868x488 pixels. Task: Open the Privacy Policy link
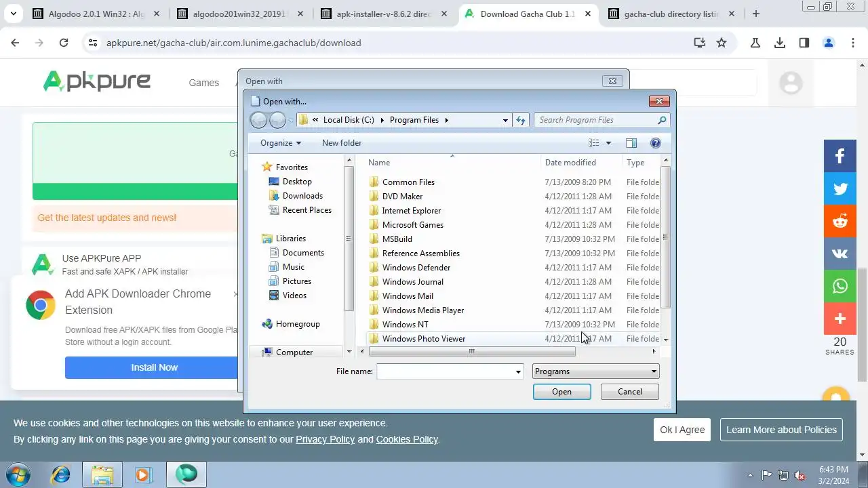pos(325,439)
